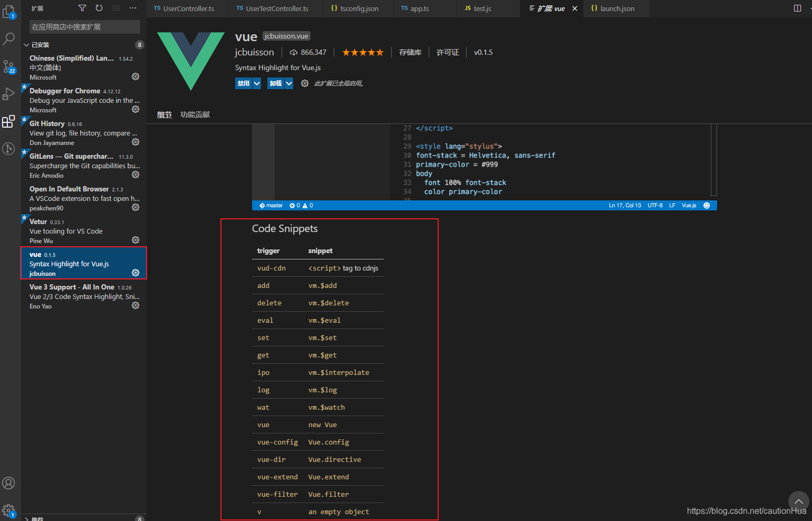Click the version v0.1.5 label

(483, 52)
